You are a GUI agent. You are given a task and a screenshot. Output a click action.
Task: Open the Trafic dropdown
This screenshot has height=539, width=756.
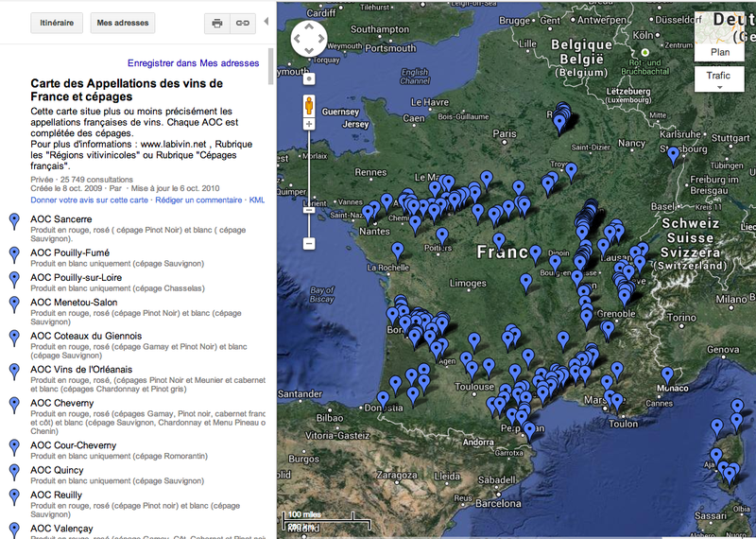[719, 79]
